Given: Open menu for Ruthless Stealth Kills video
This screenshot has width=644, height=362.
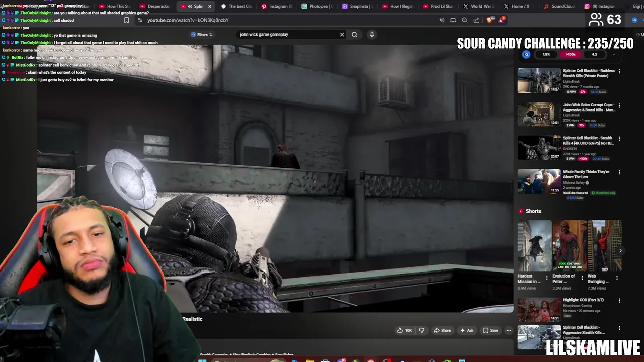Looking at the screenshot, I should (619, 71).
